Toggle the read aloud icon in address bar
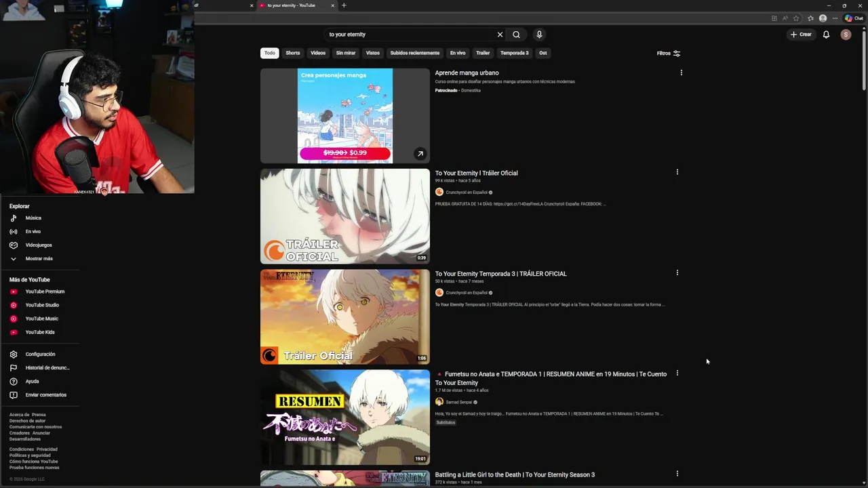Screen dimensions: 868x488 (x=785, y=18)
